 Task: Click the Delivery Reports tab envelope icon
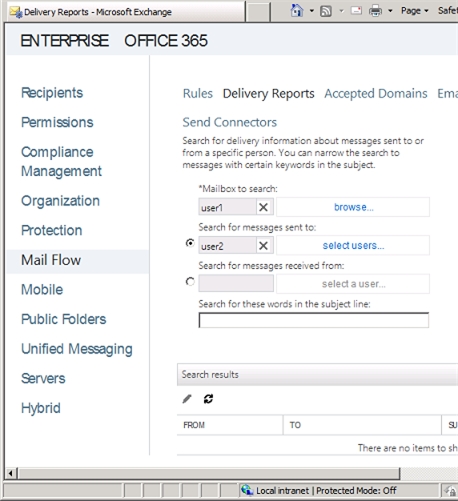coord(16,12)
